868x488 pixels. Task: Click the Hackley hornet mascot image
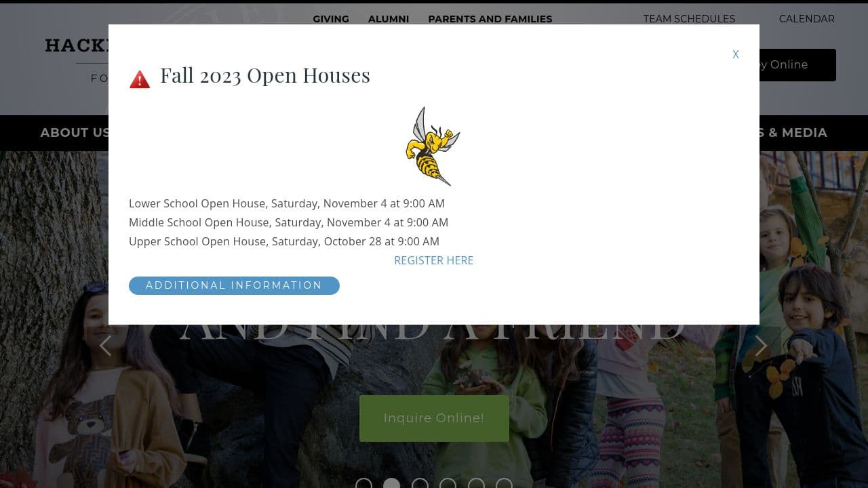point(433,146)
